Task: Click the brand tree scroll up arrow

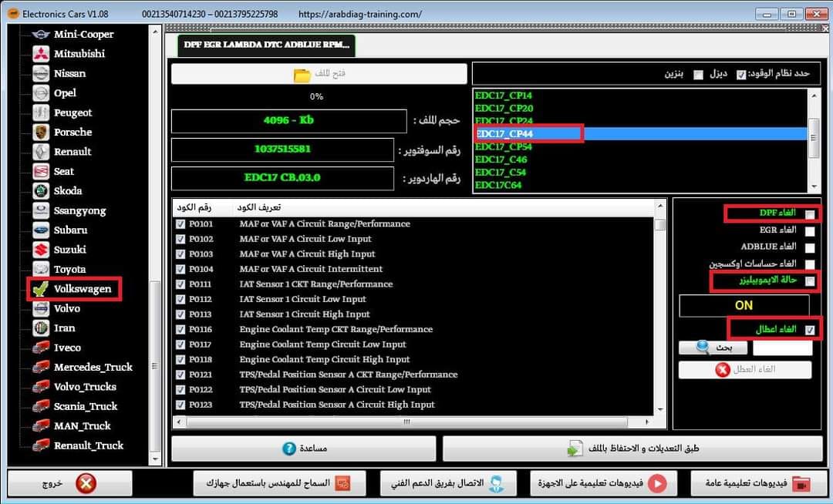Action: (x=155, y=32)
